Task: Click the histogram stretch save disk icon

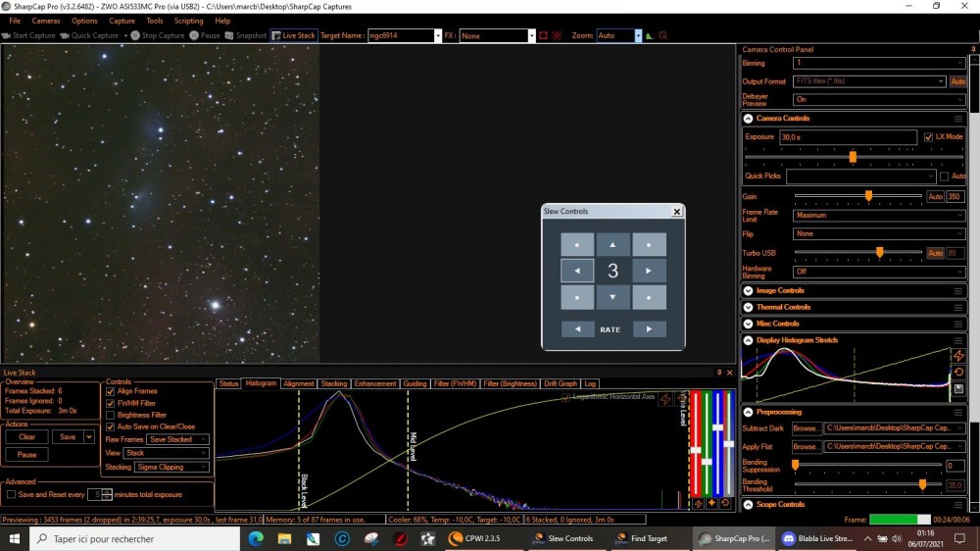Action: tap(958, 388)
